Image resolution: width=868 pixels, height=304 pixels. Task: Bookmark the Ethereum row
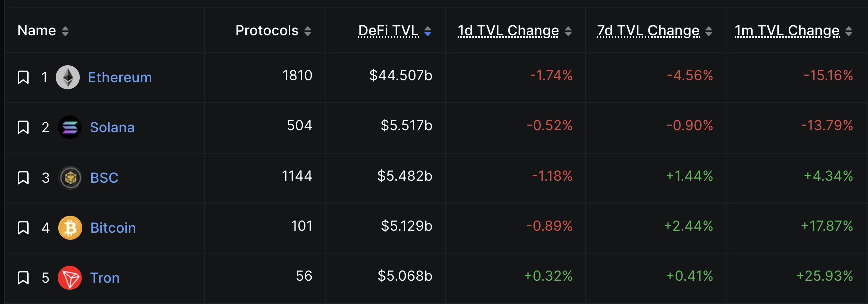[x=23, y=77]
